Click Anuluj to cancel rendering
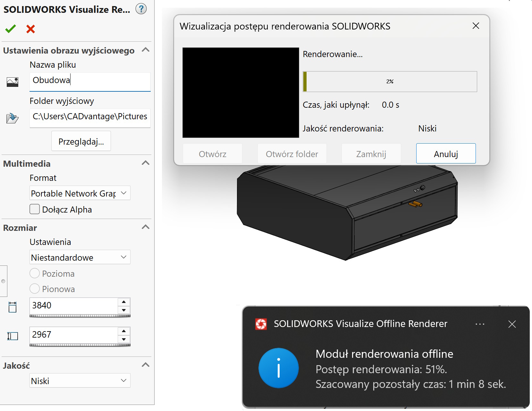The image size is (532, 411). (446, 154)
